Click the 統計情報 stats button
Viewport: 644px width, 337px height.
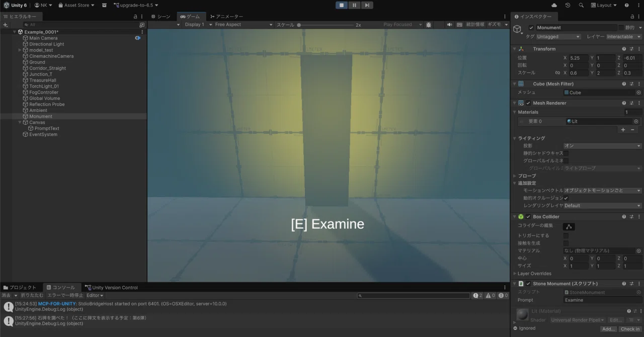pyautogui.click(x=475, y=25)
